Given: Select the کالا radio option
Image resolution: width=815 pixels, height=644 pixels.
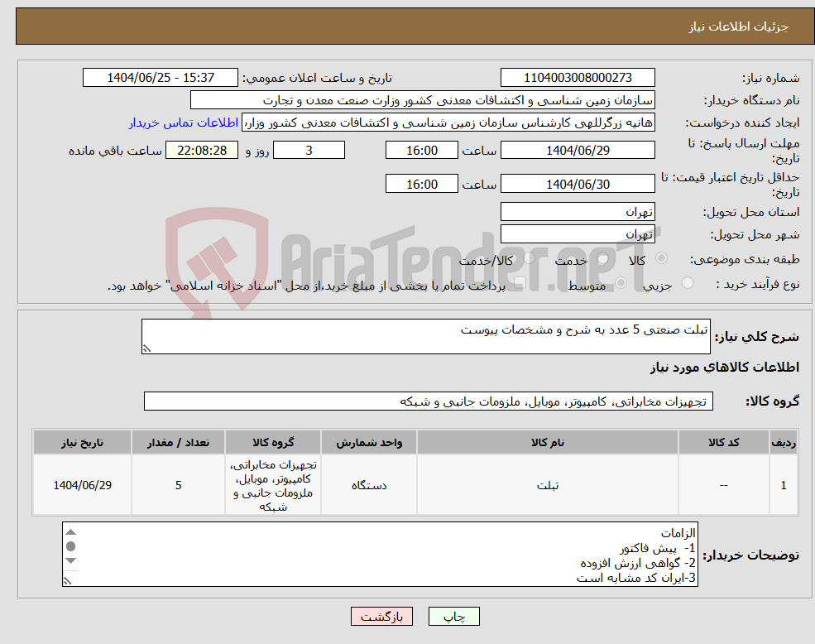Looking at the screenshot, I should pyautogui.click(x=659, y=260).
